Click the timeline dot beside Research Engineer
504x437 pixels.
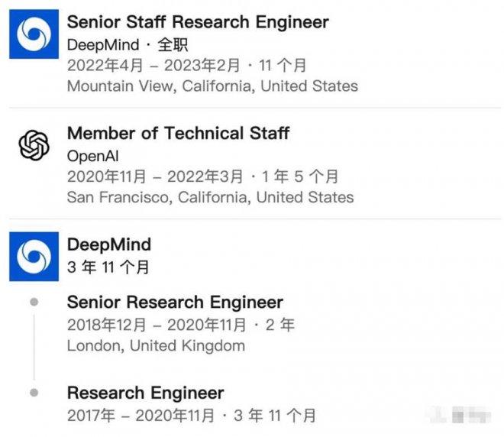pos(34,393)
